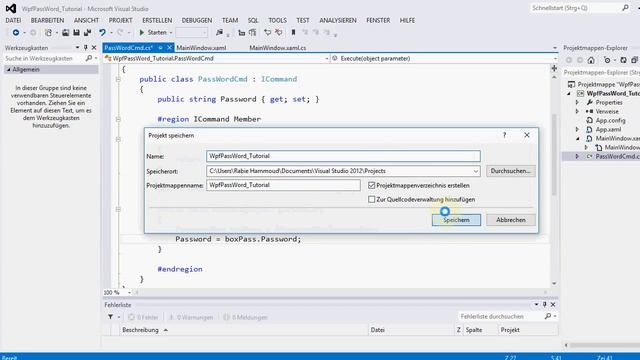Toggle the 0 Meldungen filter

[245, 317]
